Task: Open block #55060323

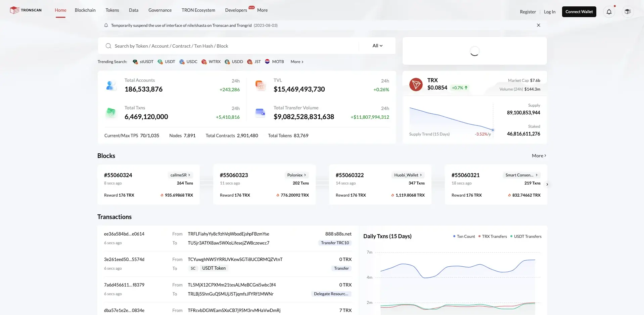Action: pyautogui.click(x=234, y=175)
